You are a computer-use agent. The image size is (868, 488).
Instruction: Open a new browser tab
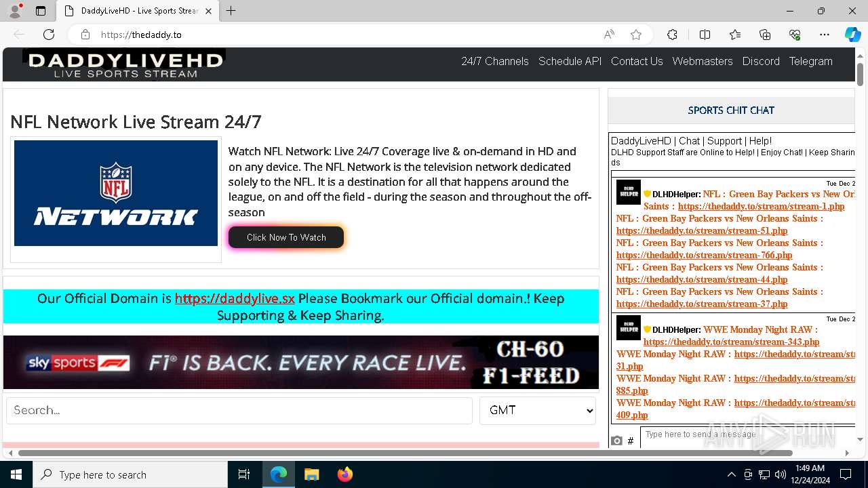tap(231, 11)
